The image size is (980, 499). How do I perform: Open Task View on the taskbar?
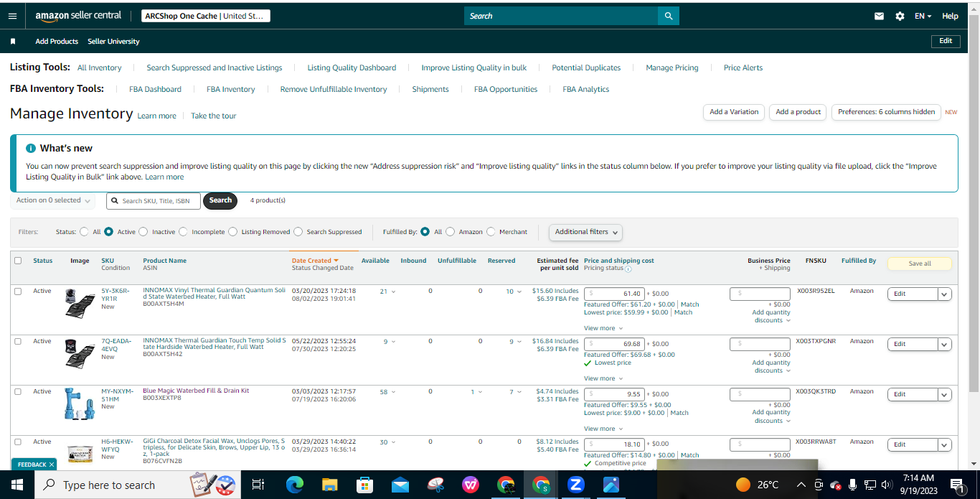(258, 485)
